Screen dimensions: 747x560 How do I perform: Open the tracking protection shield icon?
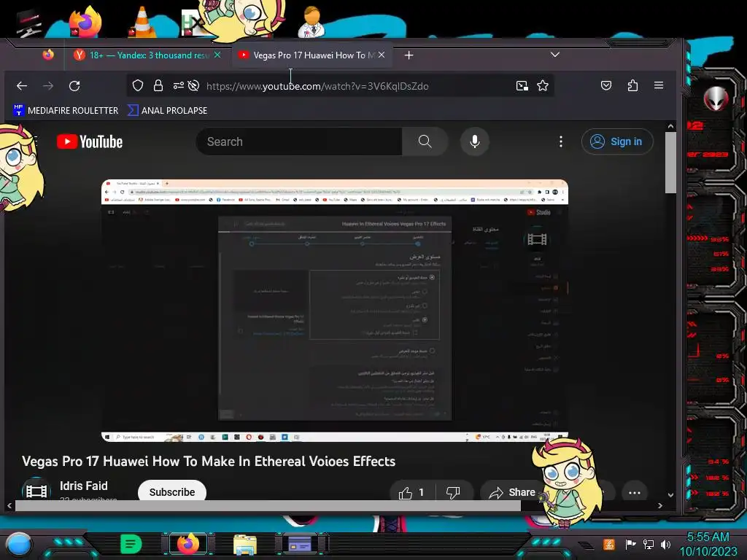tap(138, 86)
